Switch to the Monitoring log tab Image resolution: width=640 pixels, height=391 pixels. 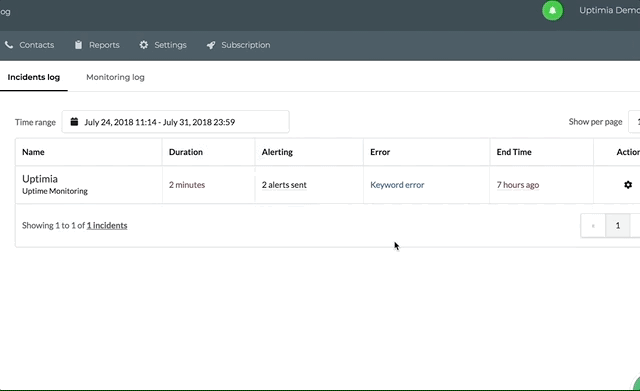116,77
